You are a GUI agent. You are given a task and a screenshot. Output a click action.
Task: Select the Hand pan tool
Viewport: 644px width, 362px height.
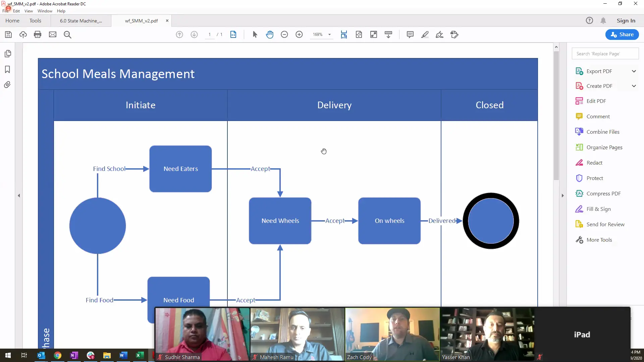click(x=270, y=35)
